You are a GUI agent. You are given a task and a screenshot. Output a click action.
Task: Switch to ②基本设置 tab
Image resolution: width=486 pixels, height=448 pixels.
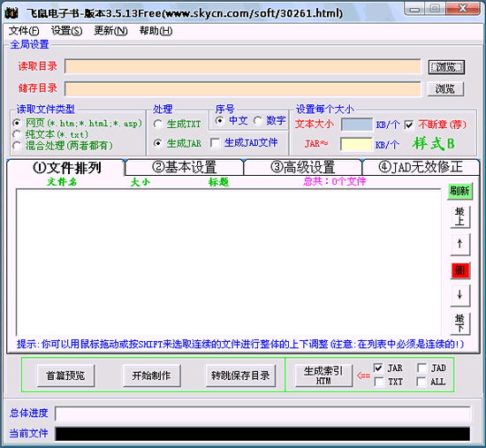click(184, 167)
